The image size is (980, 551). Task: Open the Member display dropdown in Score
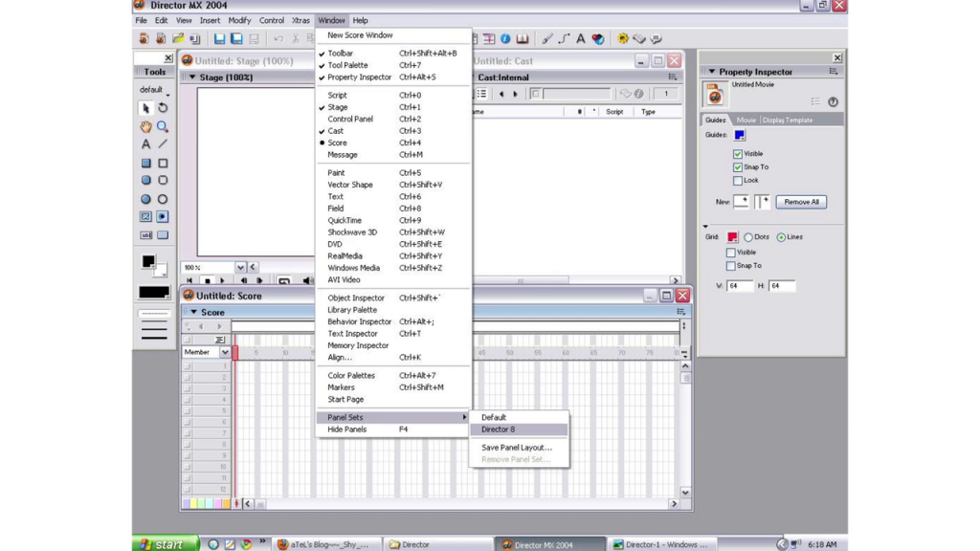pyautogui.click(x=225, y=352)
